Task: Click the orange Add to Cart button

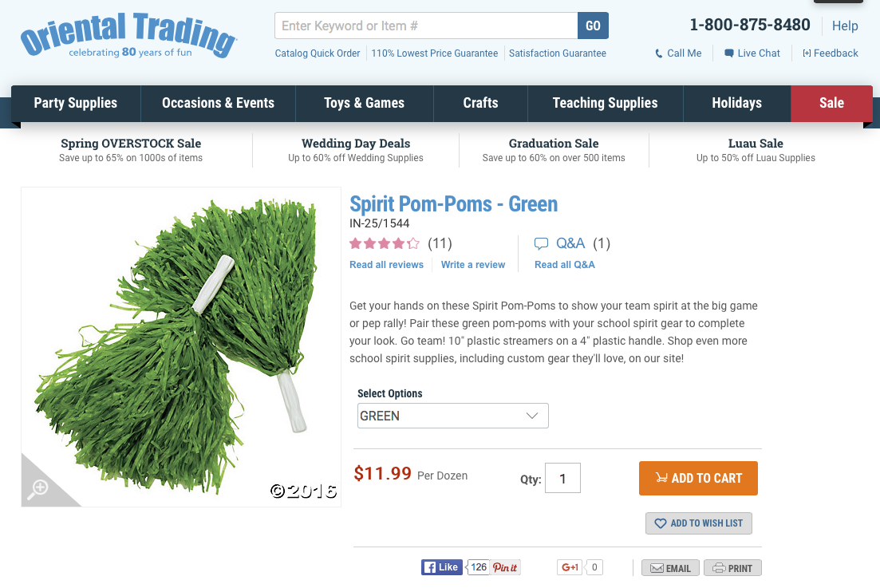Action: click(x=698, y=478)
